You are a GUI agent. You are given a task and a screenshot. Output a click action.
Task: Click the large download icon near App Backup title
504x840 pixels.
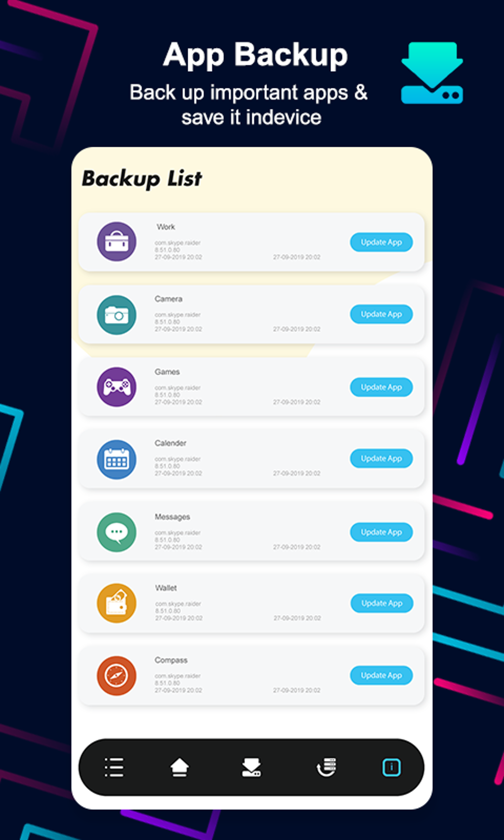(x=432, y=73)
